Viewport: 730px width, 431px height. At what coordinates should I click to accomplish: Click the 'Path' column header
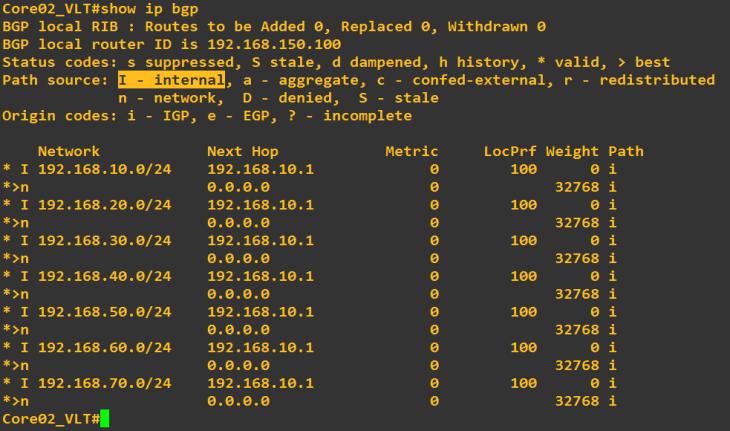(625, 152)
